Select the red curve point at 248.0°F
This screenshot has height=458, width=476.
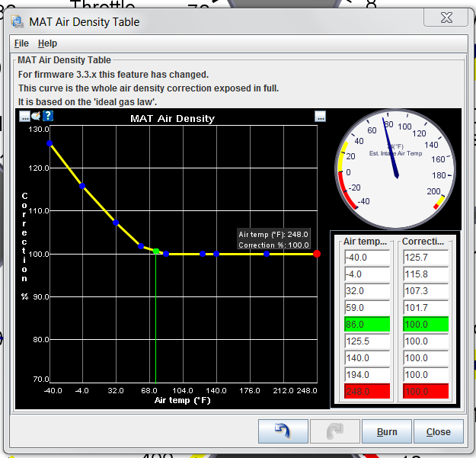317,254
